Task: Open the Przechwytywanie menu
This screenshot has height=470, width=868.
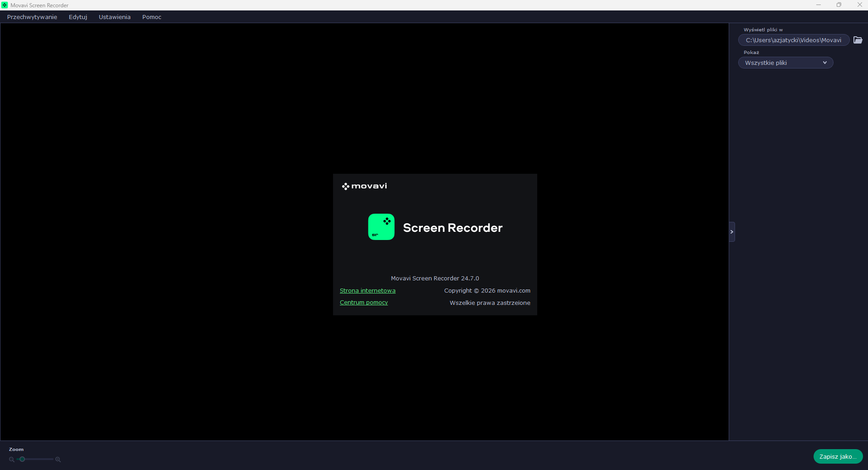Action: pyautogui.click(x=32, y=17)
